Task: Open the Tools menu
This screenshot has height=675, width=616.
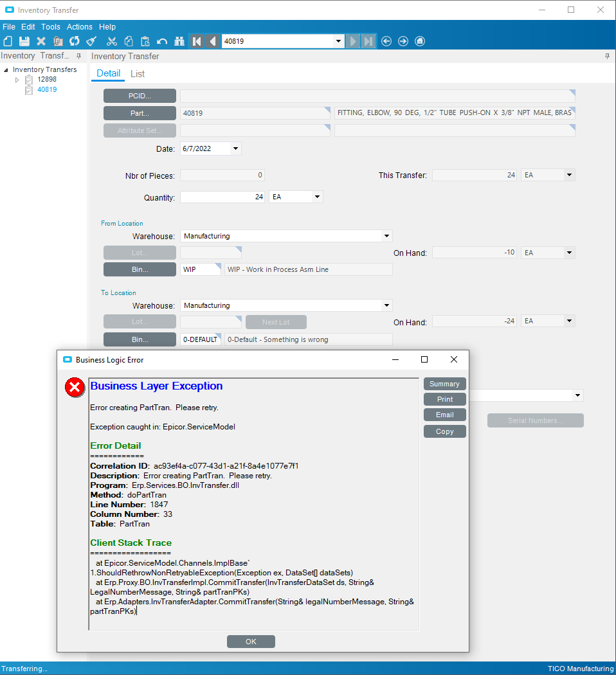Action: click(51, 27)
